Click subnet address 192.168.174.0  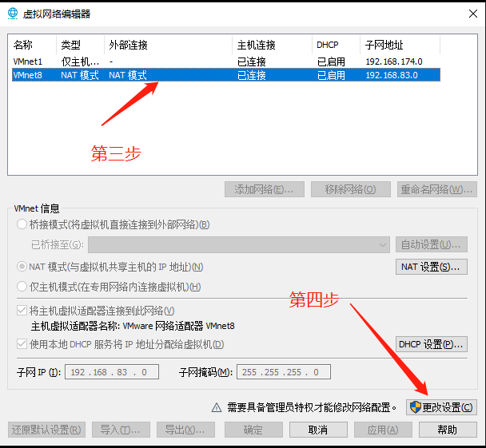(394, 61)
